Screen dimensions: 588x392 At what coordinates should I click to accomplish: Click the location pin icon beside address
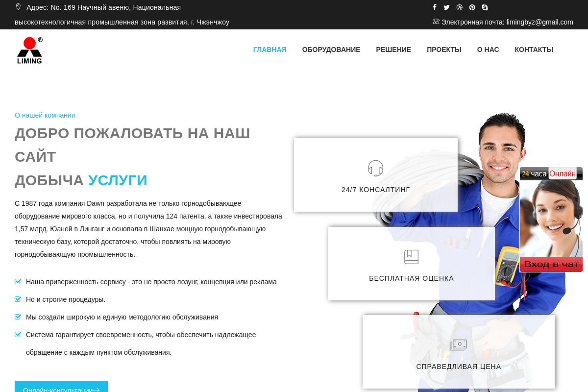click(x=19, y=7)
